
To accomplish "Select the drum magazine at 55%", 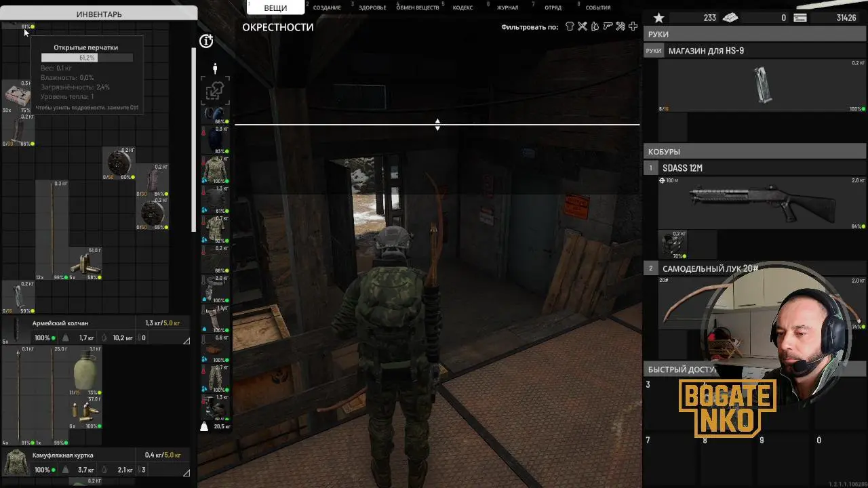I will 152,213.
